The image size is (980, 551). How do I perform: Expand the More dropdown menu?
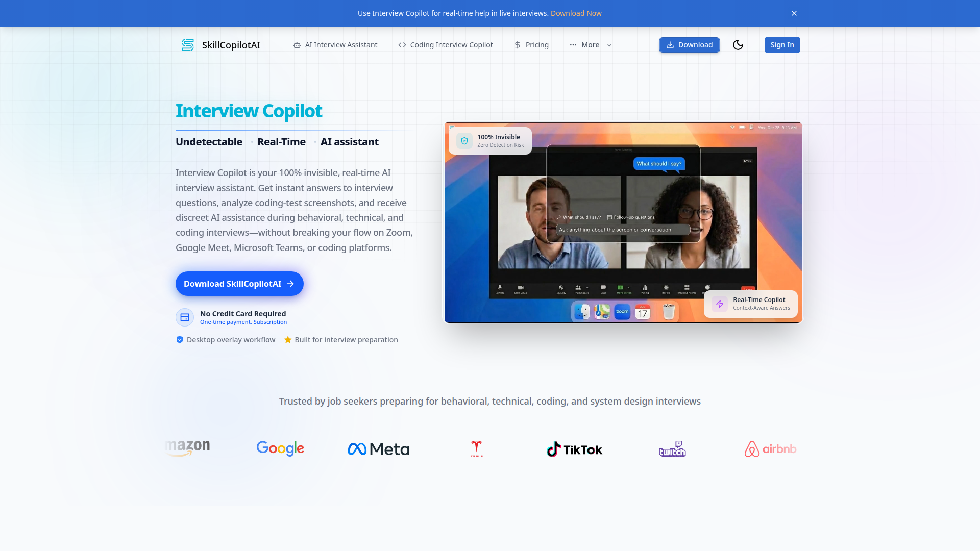click(x=591, y=45)
